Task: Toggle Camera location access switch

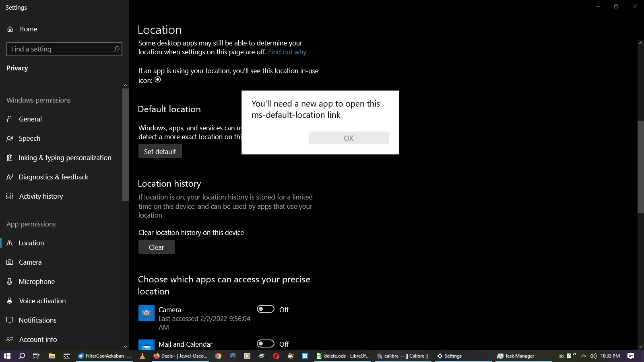Action: click(266, 309)
